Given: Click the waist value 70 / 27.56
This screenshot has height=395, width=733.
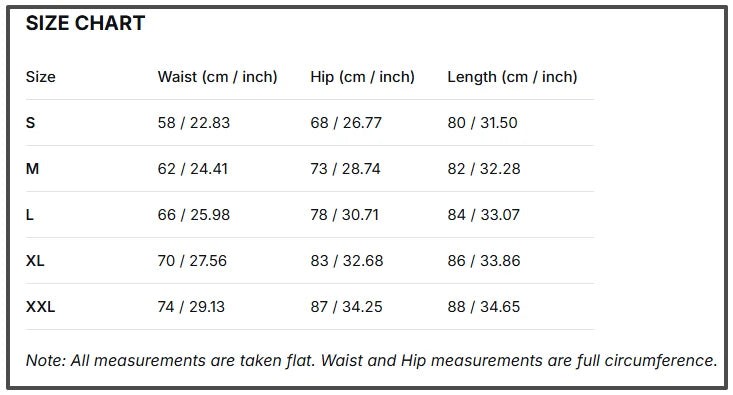Looking at the screenshot, I should point(192,260).
